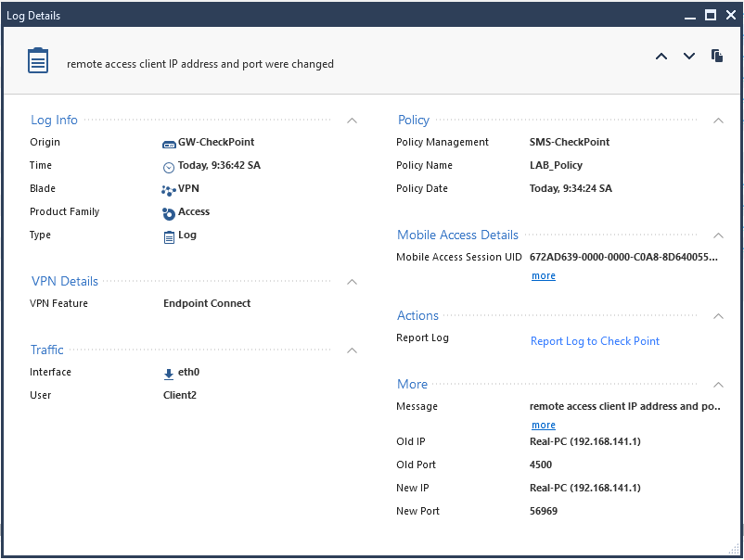
Task: Click the GW-CheckPoint gateway icon
Action: 168,143
